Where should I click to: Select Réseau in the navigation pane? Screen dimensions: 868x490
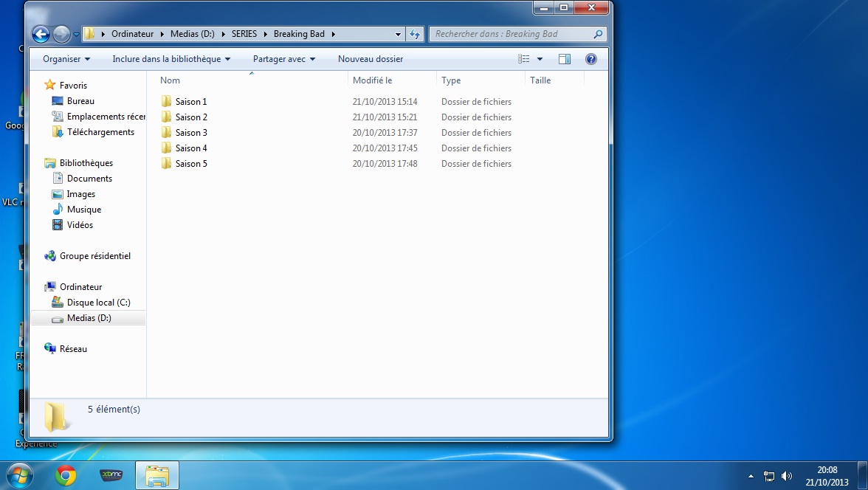pyautogui.click(x=73, y=349)
